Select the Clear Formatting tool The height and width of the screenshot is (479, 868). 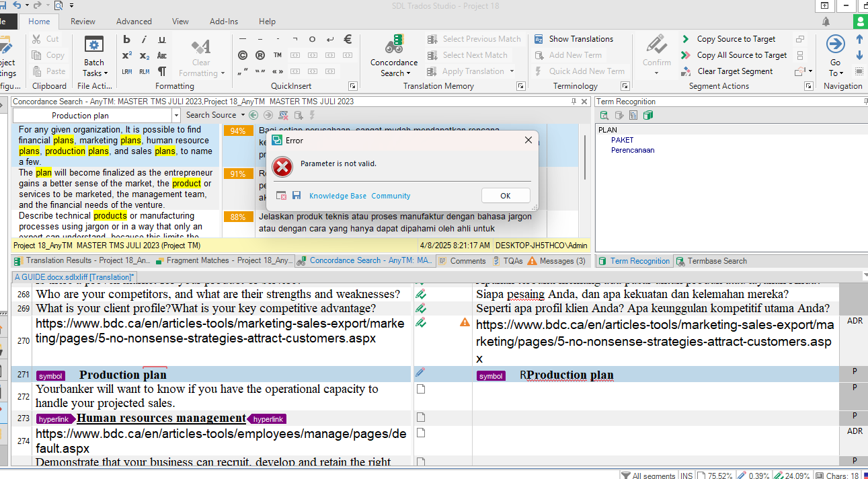point(201,54)
